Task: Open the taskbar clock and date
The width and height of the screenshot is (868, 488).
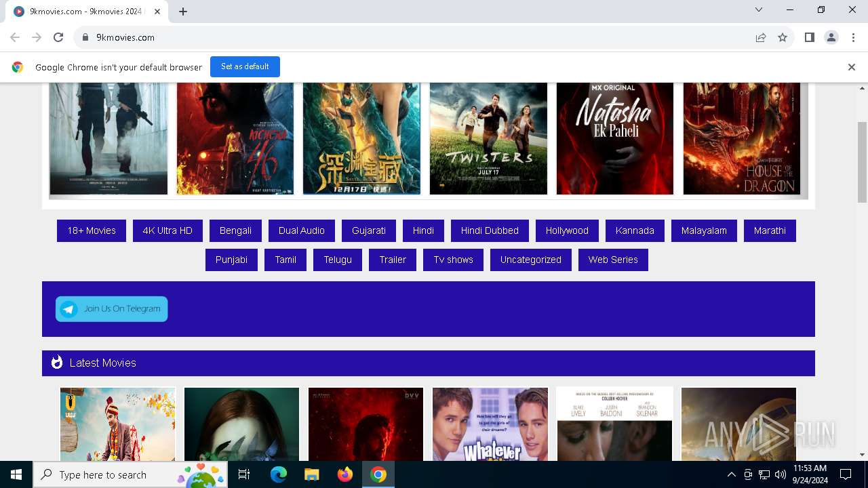Action: pos(810,474)
